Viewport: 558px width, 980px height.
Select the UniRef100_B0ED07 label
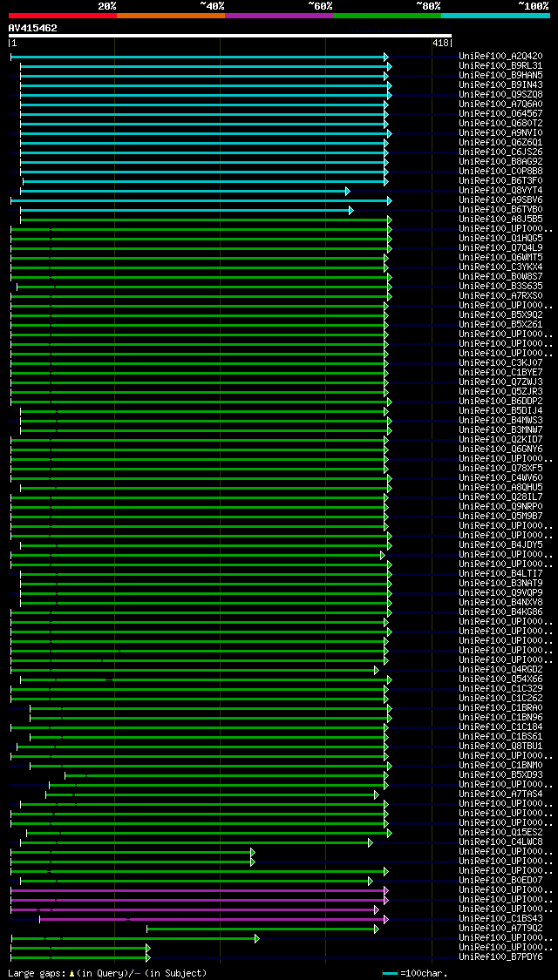pos(500,880)
